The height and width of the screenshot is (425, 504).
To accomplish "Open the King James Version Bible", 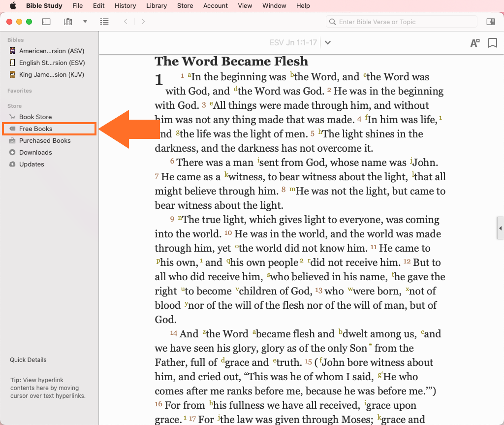I will [x=52, y=74].
